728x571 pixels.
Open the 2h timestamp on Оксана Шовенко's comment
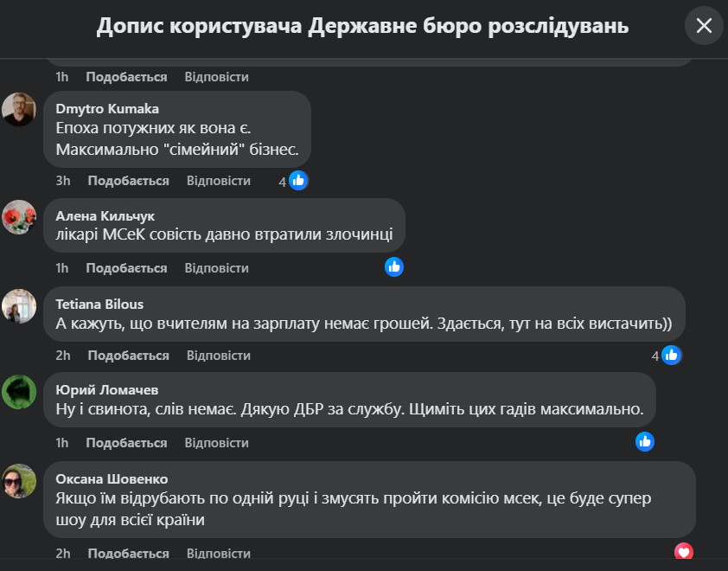coord(62,554)
